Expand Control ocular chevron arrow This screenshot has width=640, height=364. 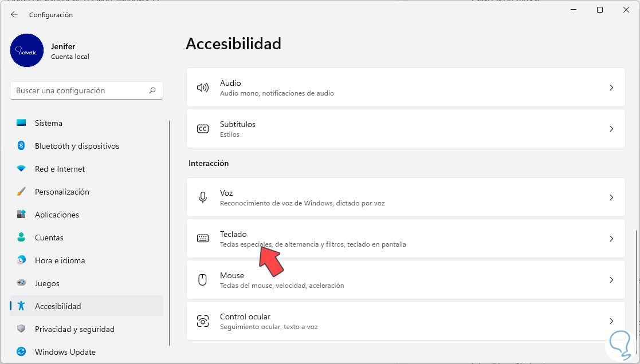[611, 321]
